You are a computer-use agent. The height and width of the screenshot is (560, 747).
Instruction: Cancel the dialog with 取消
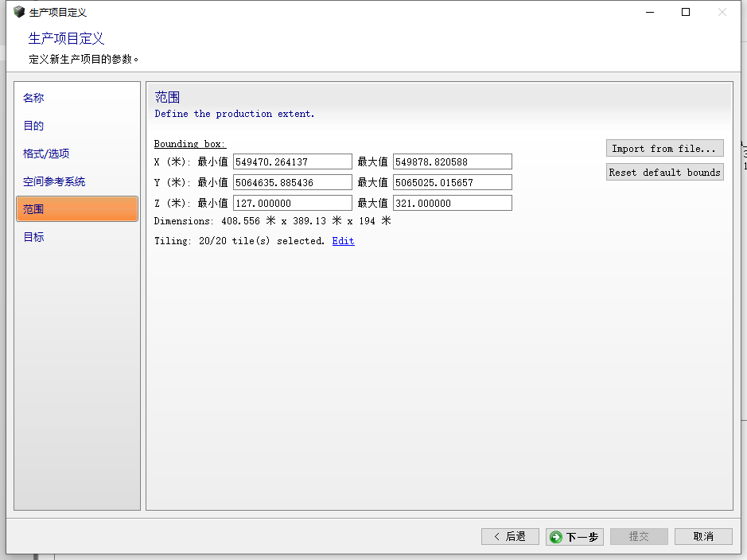703,537
